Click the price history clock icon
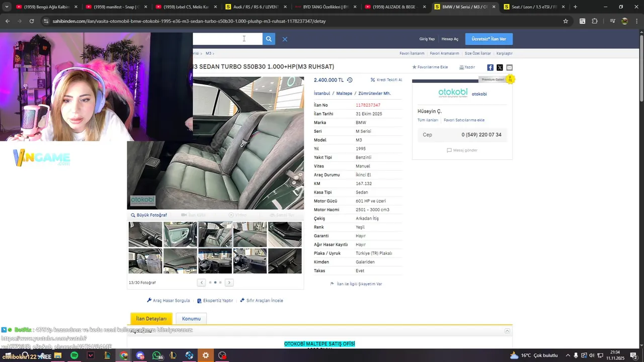 pyautogui.click(x=350, y=80)
